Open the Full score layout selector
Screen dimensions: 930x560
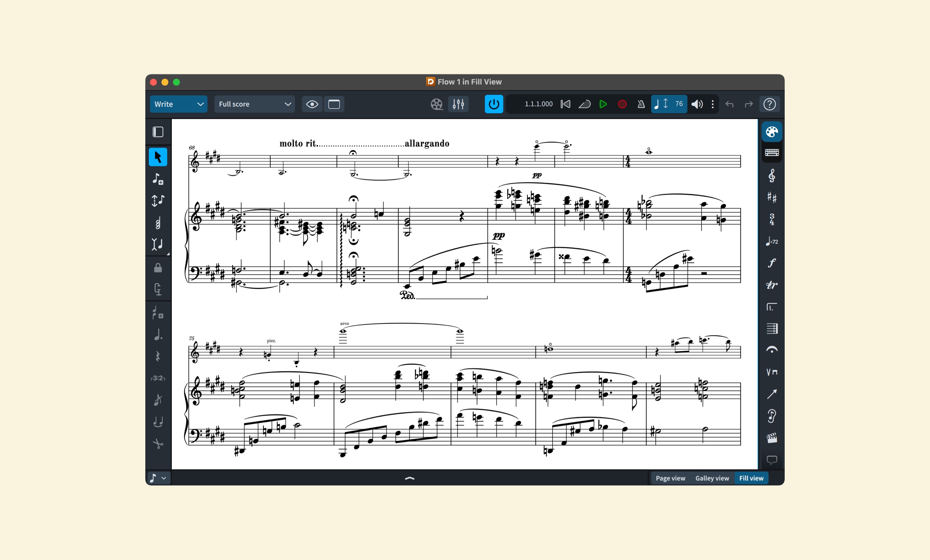coord(254,104)
